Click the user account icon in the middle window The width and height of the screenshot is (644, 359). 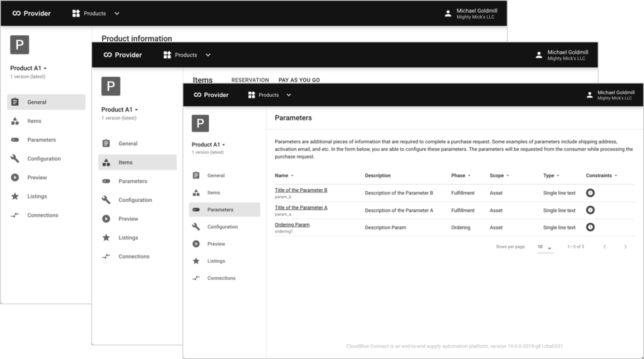(539, 55)
